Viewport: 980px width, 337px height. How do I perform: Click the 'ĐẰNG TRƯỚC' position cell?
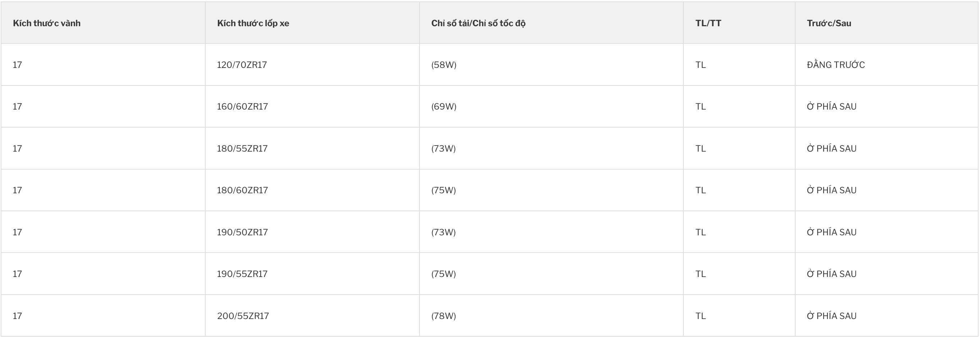coord(836,65)
